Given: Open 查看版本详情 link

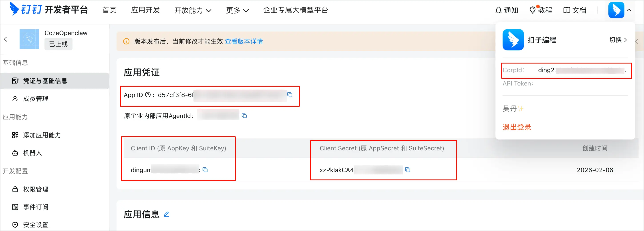Looking at the screenshot, I should pos(244,42).
